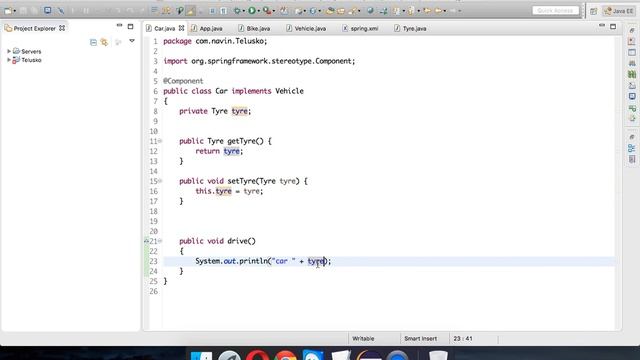Image resolution: width=640 pixels, height=360 pixels.
Task: Click the override marker on line 21
Action: point(146,241)
